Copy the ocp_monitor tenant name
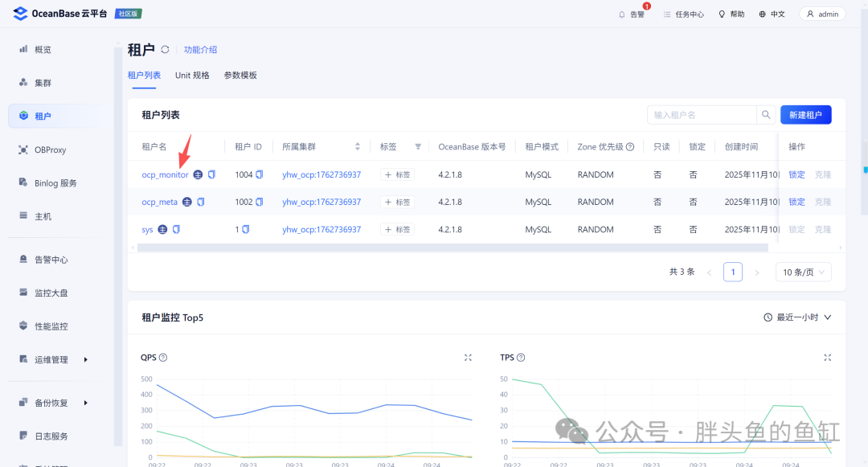 pos(211,174)
